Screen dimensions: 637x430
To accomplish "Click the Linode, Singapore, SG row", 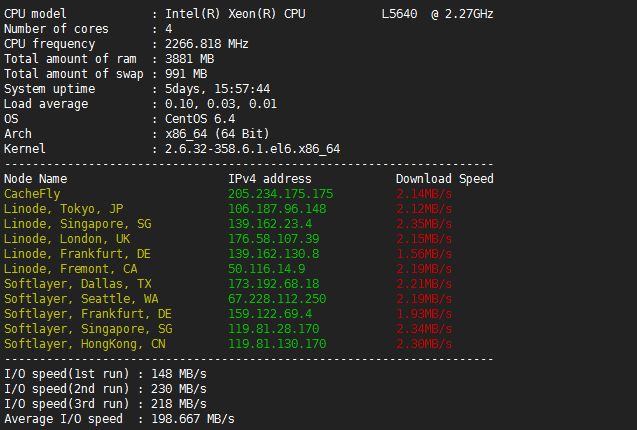I will click(x=77, y=224).
